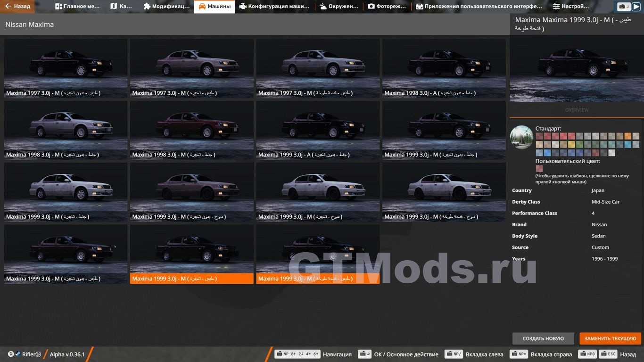The height and width of the screenshot is (362, 644).
Task: Pick the orange standard color swatch
Action: (x=628, y=136)
